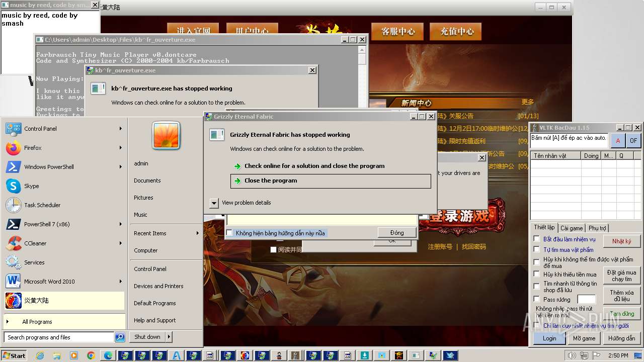This screenshot has width=644, height=362.
Task: Tick 'Hủy khi không thể tìm được vật phẩm' checkbox
Action: (x=537, y=262)
